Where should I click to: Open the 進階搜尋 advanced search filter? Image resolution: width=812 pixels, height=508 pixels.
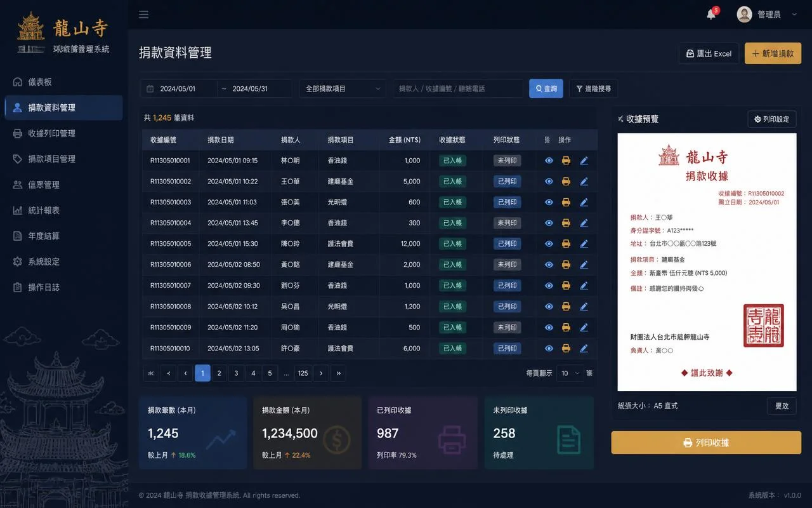[x=593, y=89]
